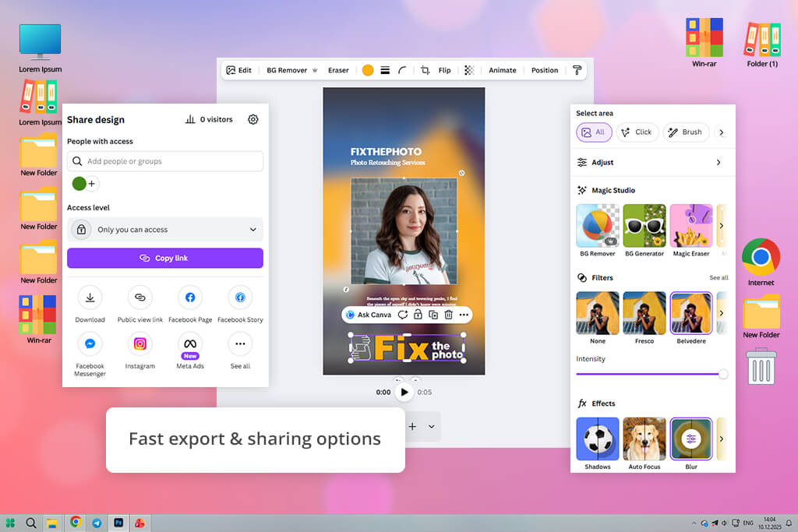The image size is (798, 532).
Task: Click the Copy link button
Action: [165, 258]
